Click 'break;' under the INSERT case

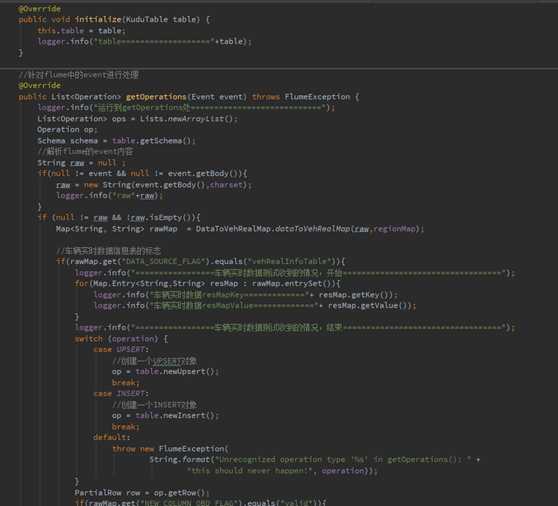click(x=126, y=427)
